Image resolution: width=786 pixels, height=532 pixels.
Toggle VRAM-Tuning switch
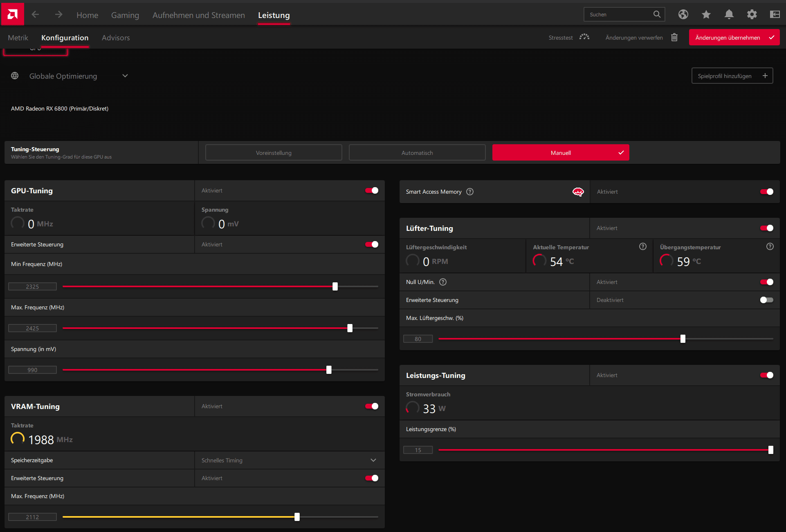[372, 406]
